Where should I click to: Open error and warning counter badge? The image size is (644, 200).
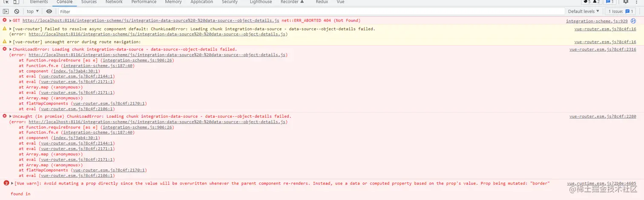click(592, 2)
